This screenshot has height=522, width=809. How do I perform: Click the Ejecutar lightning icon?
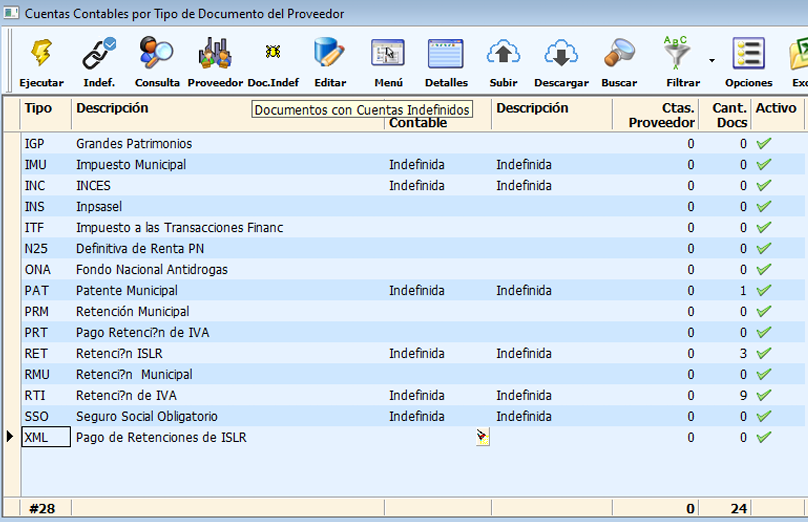tap(42, 54)
